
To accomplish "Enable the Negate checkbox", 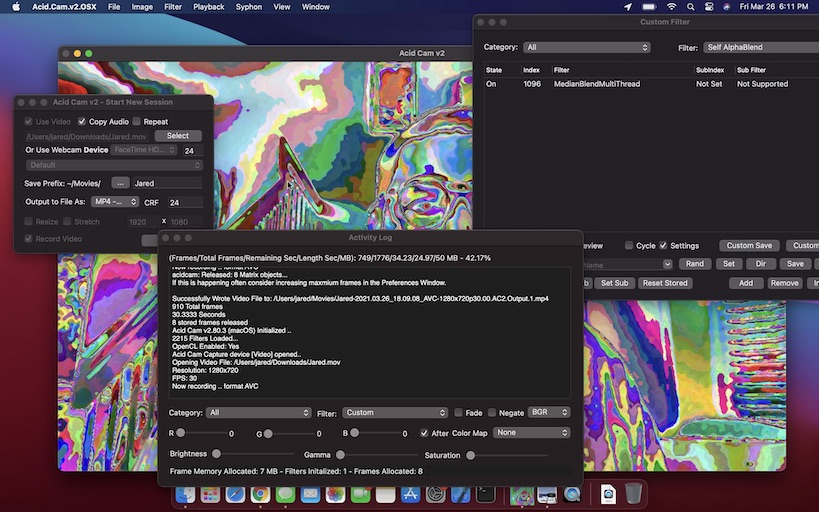I will (x=492, y=413).
